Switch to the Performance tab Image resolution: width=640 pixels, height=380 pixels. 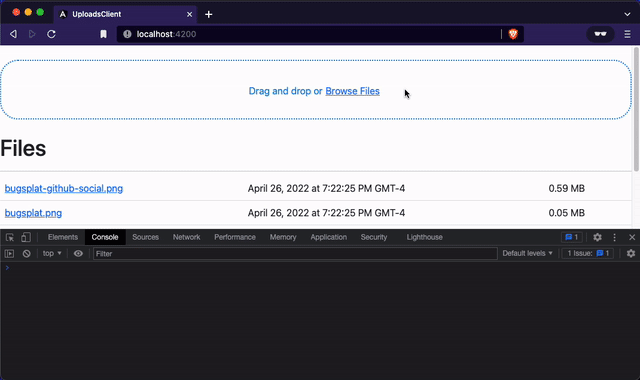(235, 237)
